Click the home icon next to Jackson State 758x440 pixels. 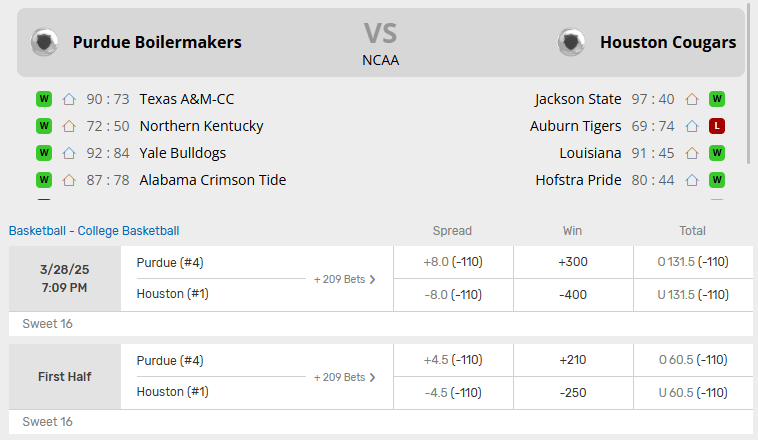pos(691,99)
